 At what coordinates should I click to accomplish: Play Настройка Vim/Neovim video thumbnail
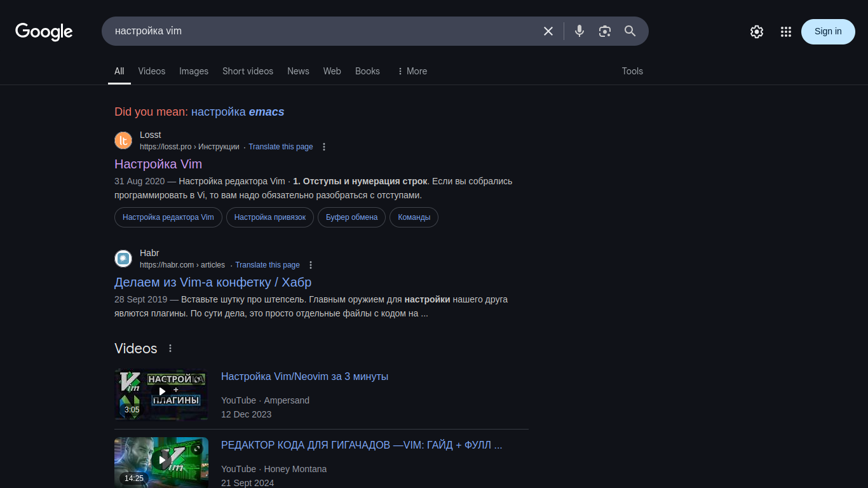(x=161, y=394)
